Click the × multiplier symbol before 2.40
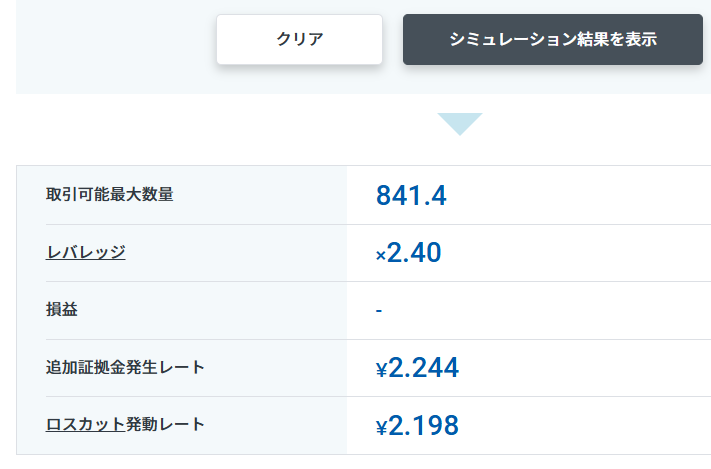The height and width of the screenshot is (469, 711). click(x=380, y=256)
